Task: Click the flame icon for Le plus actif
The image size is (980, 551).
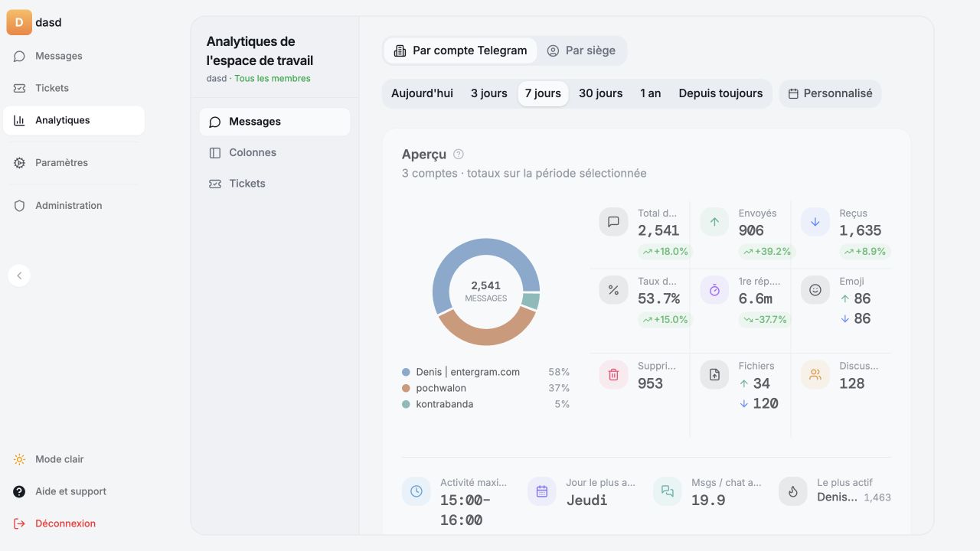Action: tap(793, 491)
